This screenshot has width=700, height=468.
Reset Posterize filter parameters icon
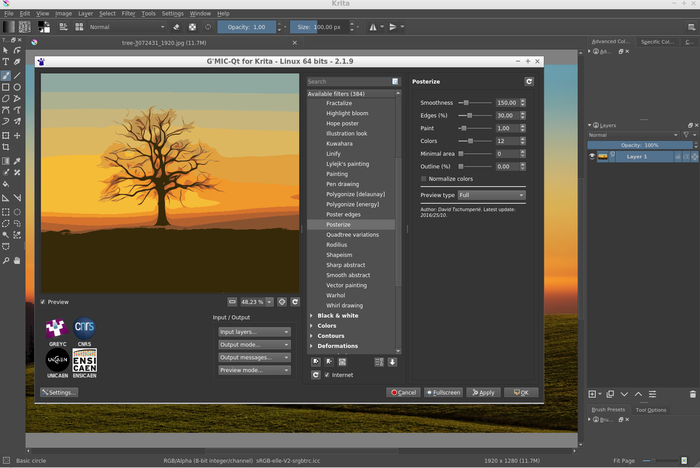pos(529,81)
